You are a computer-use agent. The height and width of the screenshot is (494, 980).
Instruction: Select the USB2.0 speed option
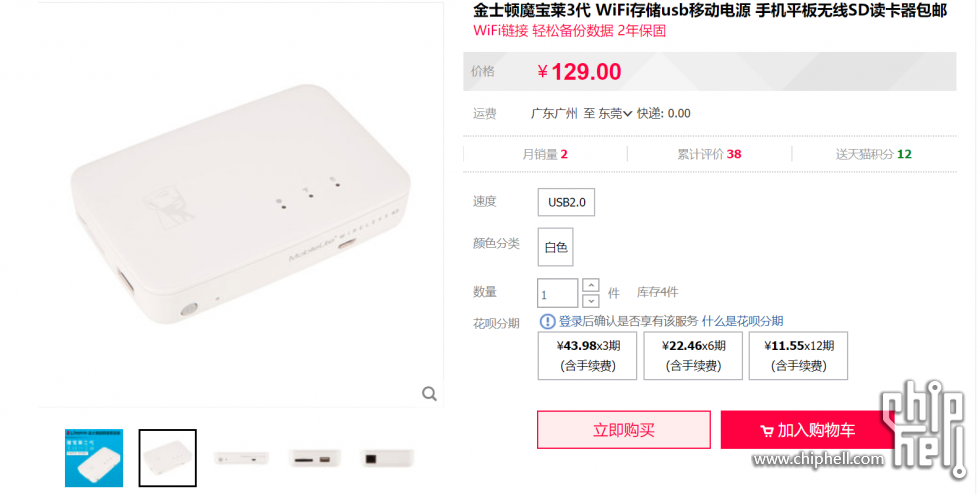(x=566, y=202)
